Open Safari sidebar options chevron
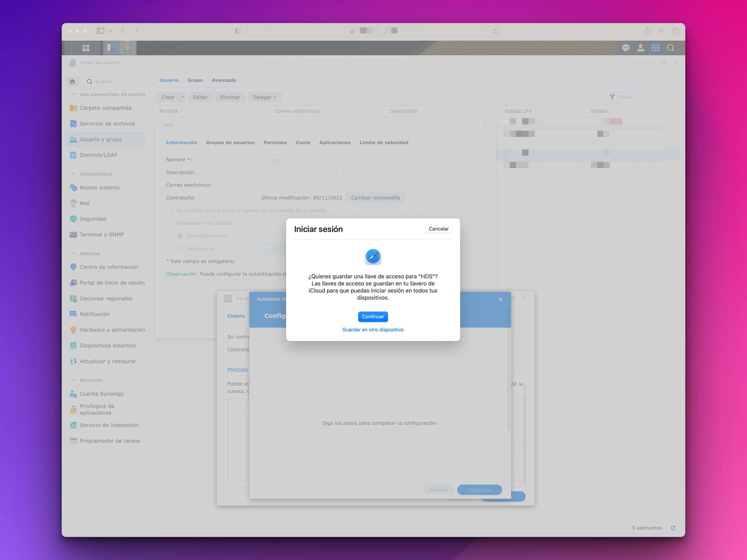The height and width of the screenshot is (560, 747). tap(110, 31)
